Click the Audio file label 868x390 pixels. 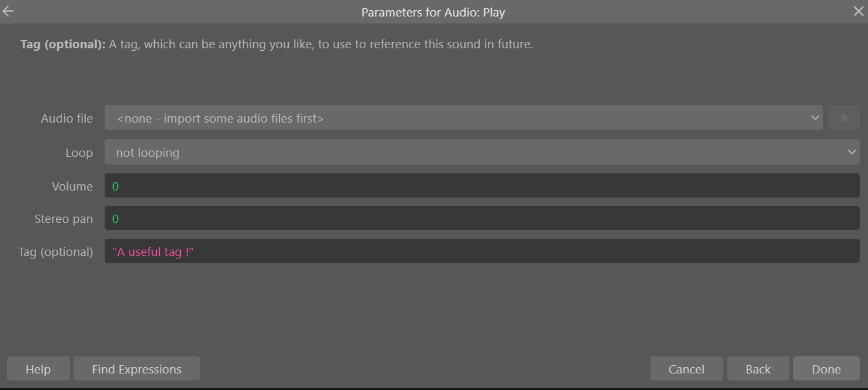(67, 119)
